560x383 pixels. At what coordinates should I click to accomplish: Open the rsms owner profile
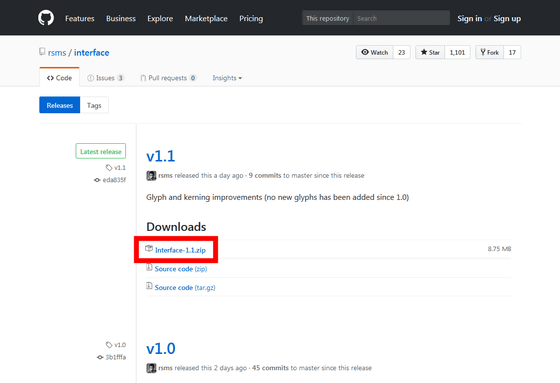(x=57, y=53)
